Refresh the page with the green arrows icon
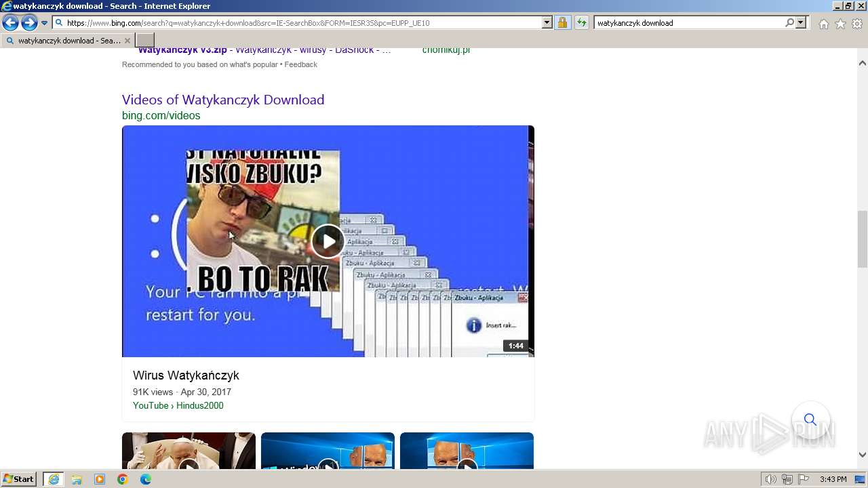 tap(582, 23)
